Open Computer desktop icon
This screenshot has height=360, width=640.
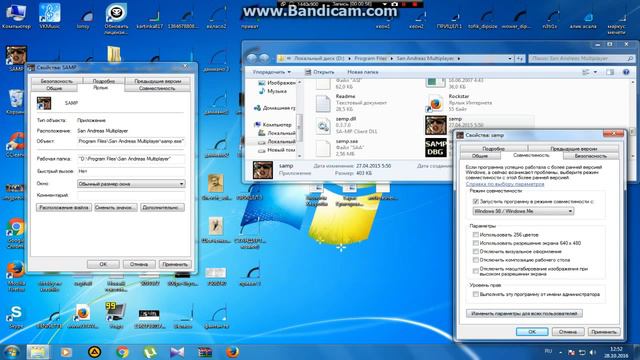point(16,16)
